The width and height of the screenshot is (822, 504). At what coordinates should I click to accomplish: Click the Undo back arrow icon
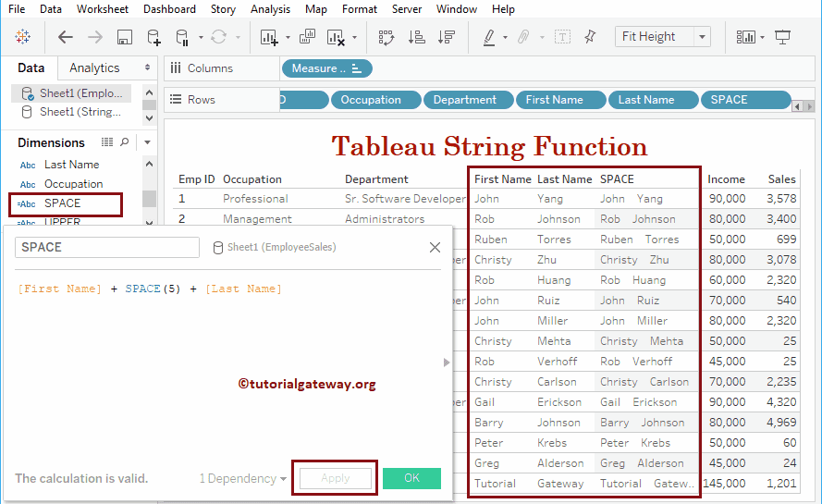pyautogui.click(x=66, y=37)
